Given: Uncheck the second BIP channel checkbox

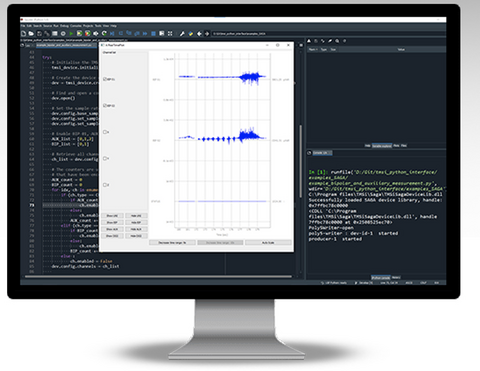Looking at the screenshot, I should tap(105, 106).
